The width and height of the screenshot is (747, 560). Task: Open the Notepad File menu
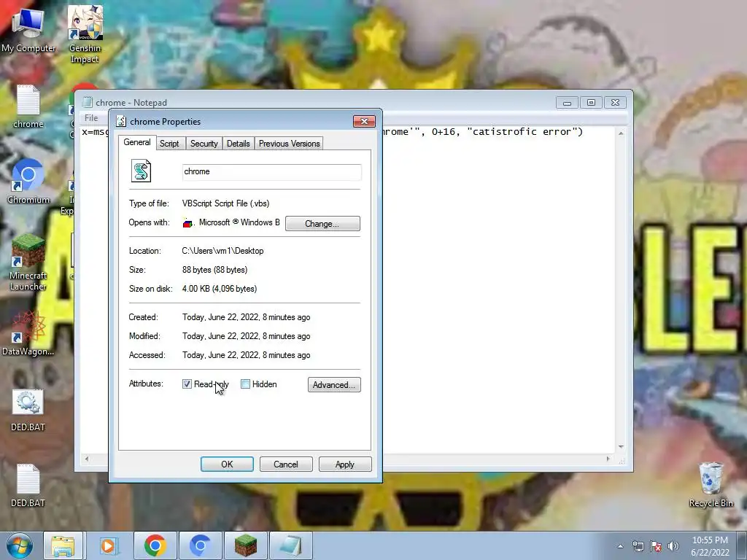pos(91,117)
